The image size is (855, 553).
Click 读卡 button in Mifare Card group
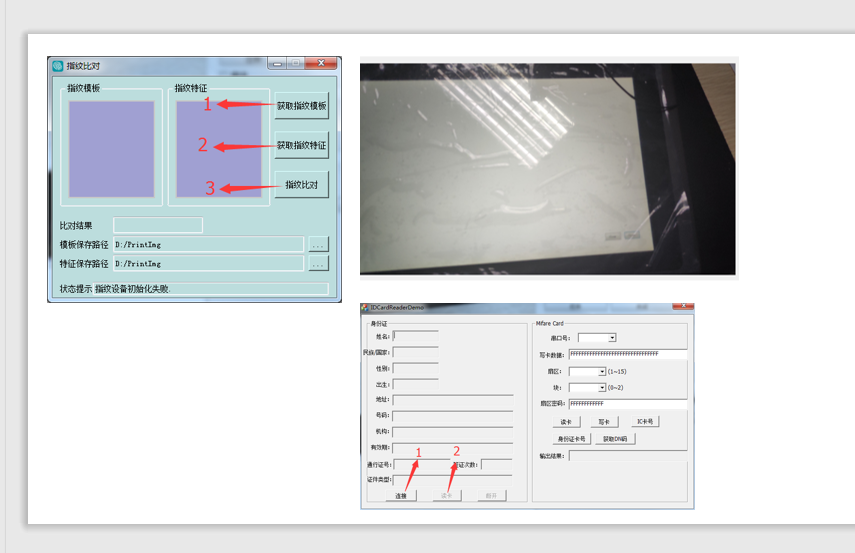click(x=566, y=422)
